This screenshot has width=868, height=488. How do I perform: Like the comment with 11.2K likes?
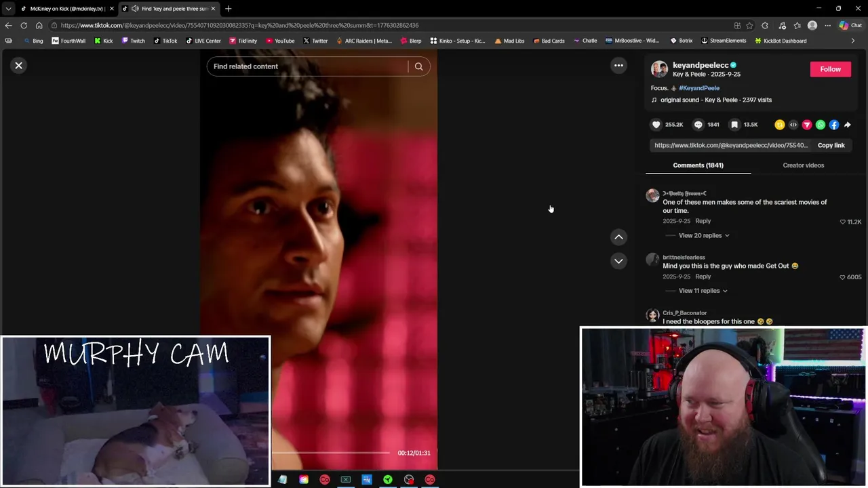tap(843, 222)
